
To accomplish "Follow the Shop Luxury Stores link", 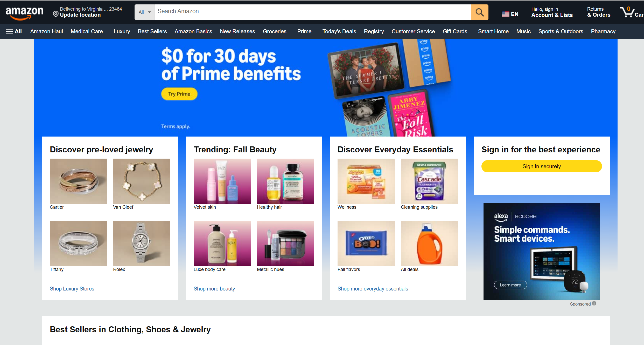I will [72, 289].
